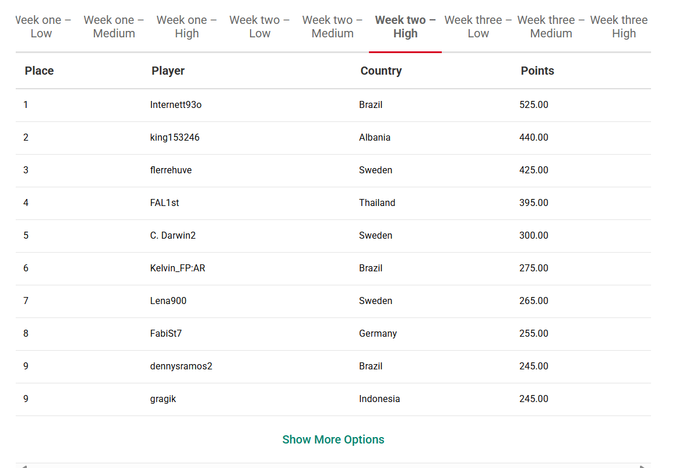Click player name flerrehuve
The height and width of the screenshot is (468, 700).
[x=171, y=170]
